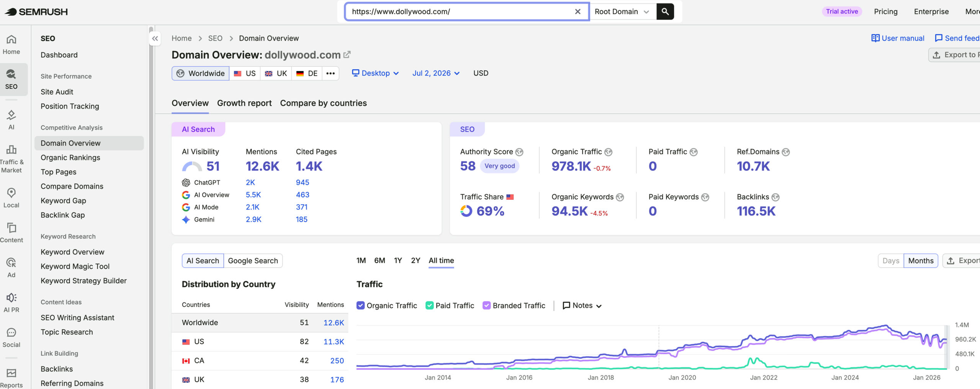
Task: Click the Mentions value 12.6K
Action: point(262,166)
